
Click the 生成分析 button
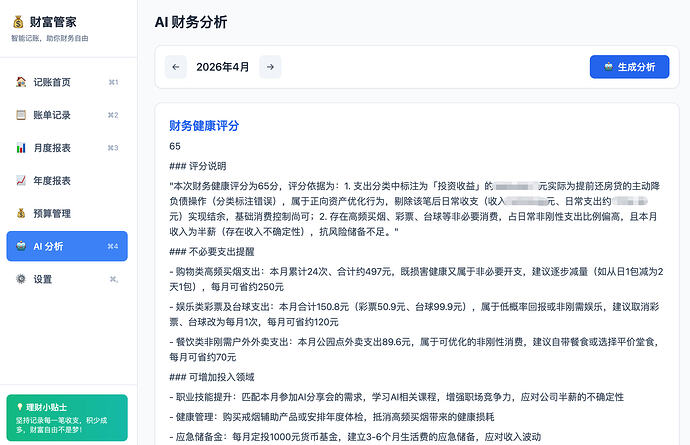[x=629, y=67]
